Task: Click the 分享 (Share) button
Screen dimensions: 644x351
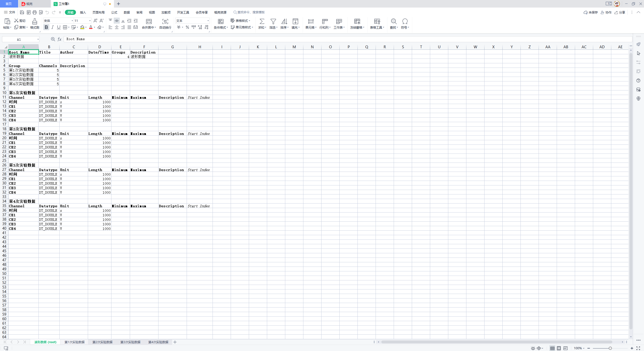Action: click(x=620, y=12)
